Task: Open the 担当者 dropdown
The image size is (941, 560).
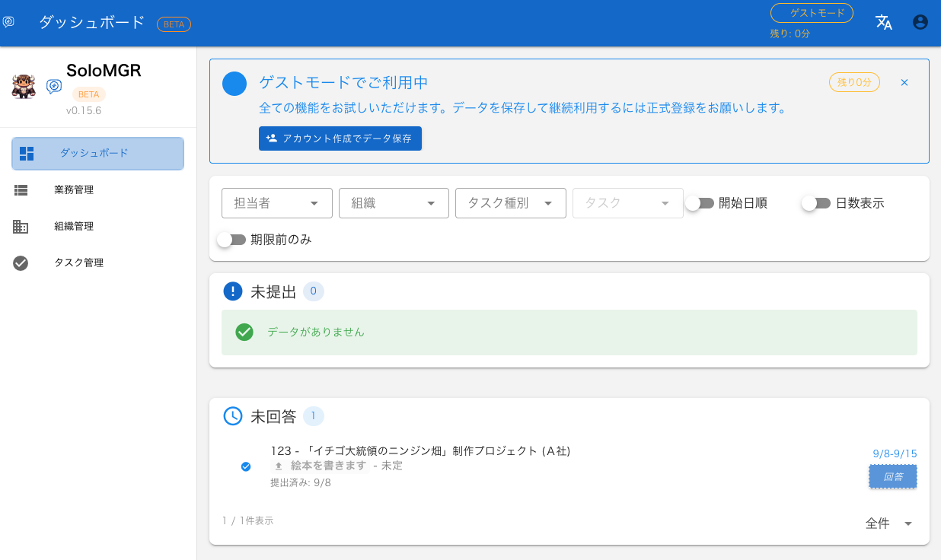Action: [x=277, y=203]
